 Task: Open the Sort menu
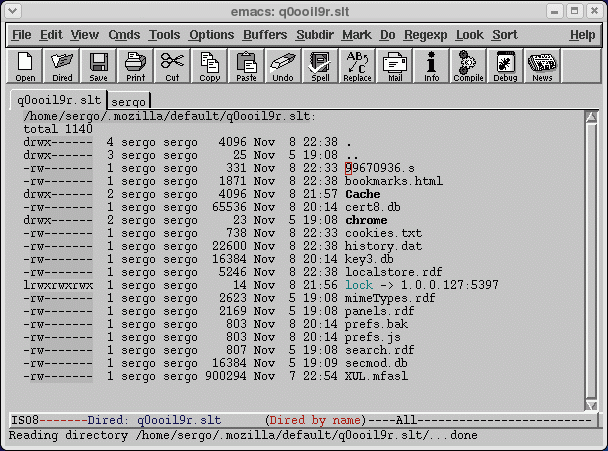[505, 35]
